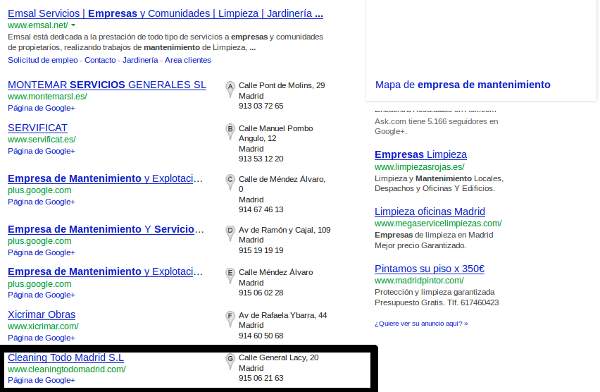Click the phone number 914 60 50 68
The image size is (600, 392).
click(261, 336)
